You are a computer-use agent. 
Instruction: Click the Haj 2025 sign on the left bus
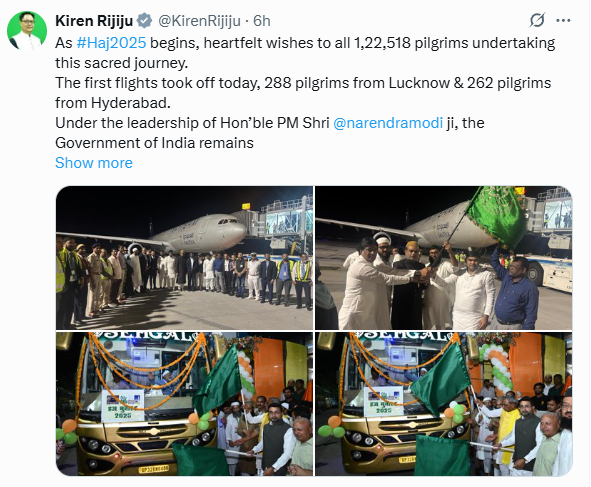pos(123,406)
